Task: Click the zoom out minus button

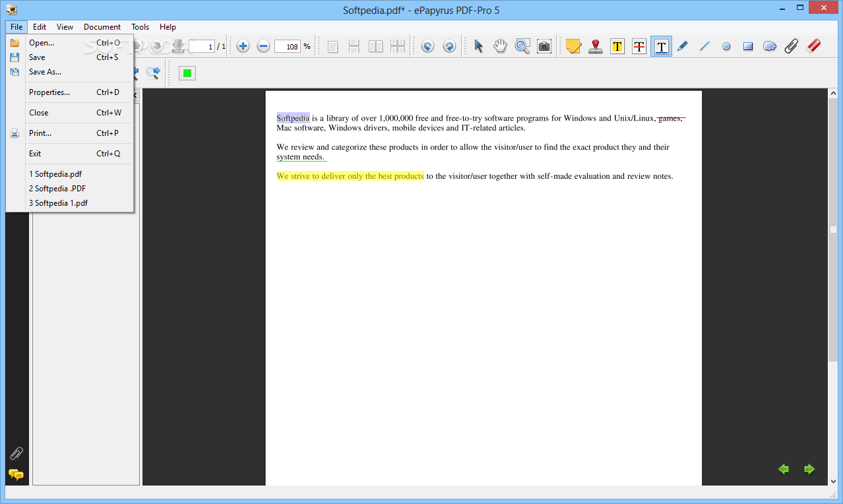Action: pos(263,46)
